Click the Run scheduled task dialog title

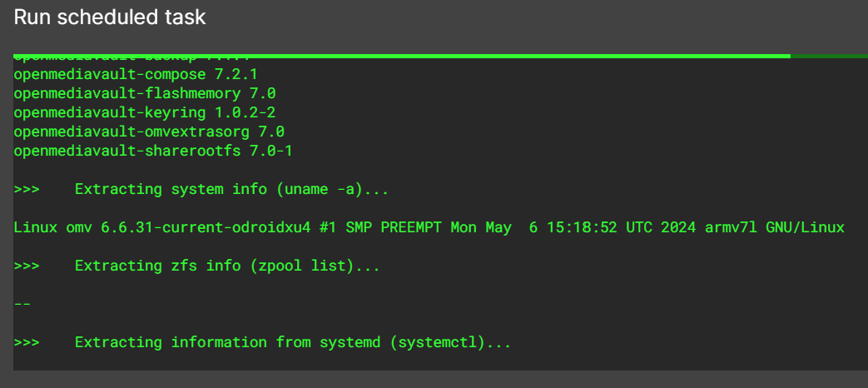110,17
